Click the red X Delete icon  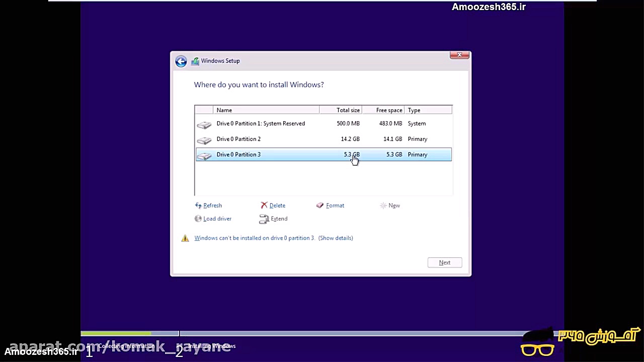[264, 205]
